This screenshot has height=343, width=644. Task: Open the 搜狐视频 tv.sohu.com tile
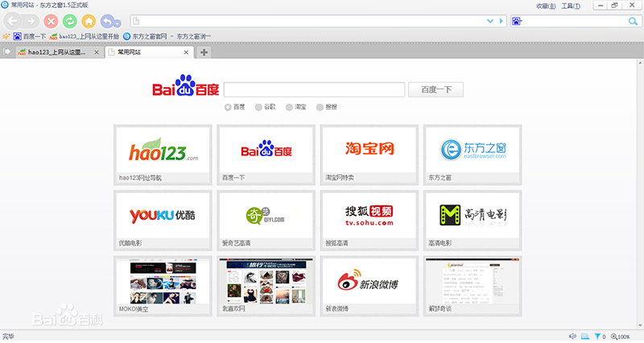point(369,221)
